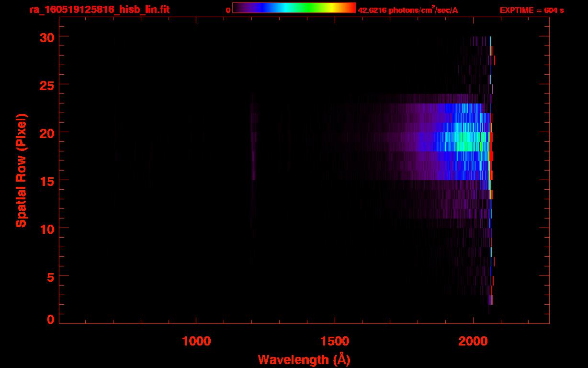Image resolution: width=588 pixels, height=368 pixels.
Task: Click the Wavelength (Å) axis title
Action: coord(304,359)
